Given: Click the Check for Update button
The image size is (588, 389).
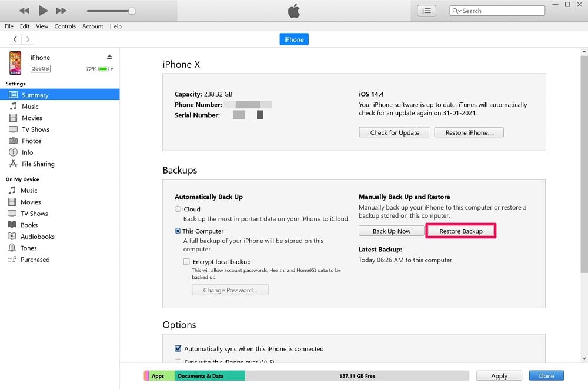Looking at the screenshot, I should [x=395, y=132].
